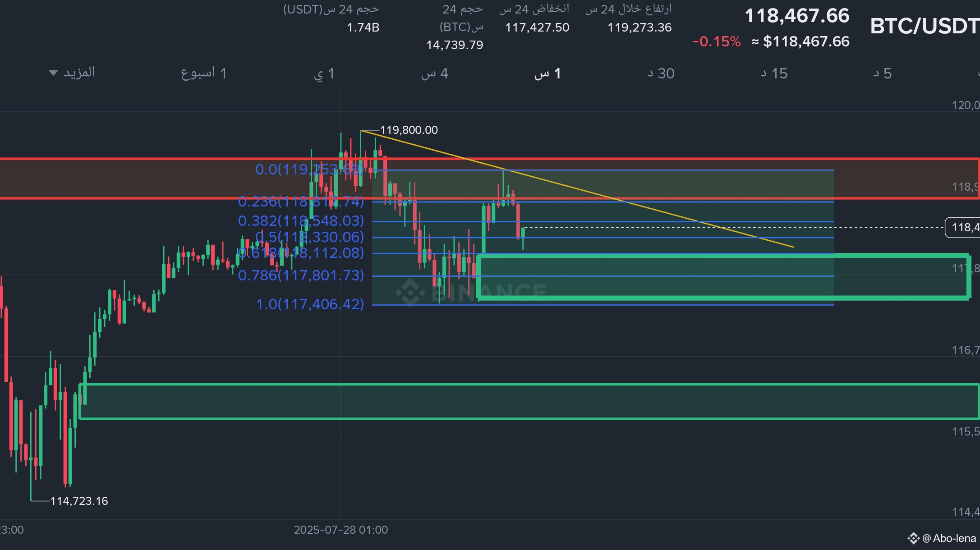Click the Binance icon beside Abo-lena
Image resolution: width=980 pixels, height=550 pixels.
click(913, 538)
